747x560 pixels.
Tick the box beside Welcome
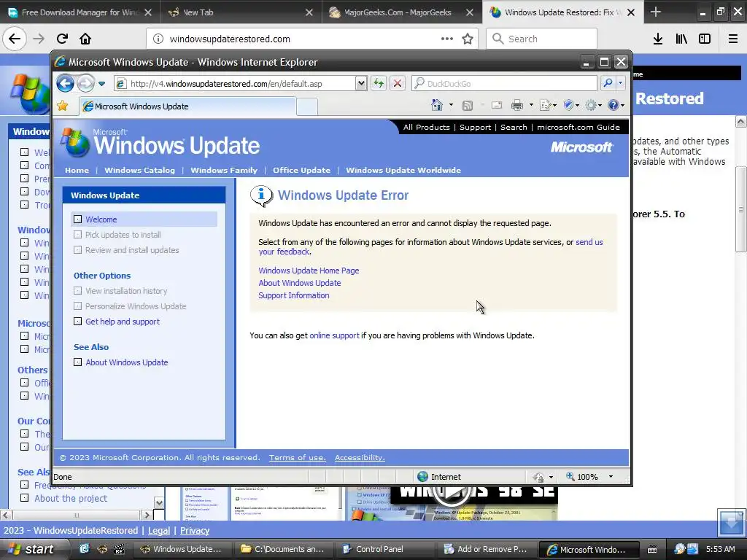[x=77, y=219]
